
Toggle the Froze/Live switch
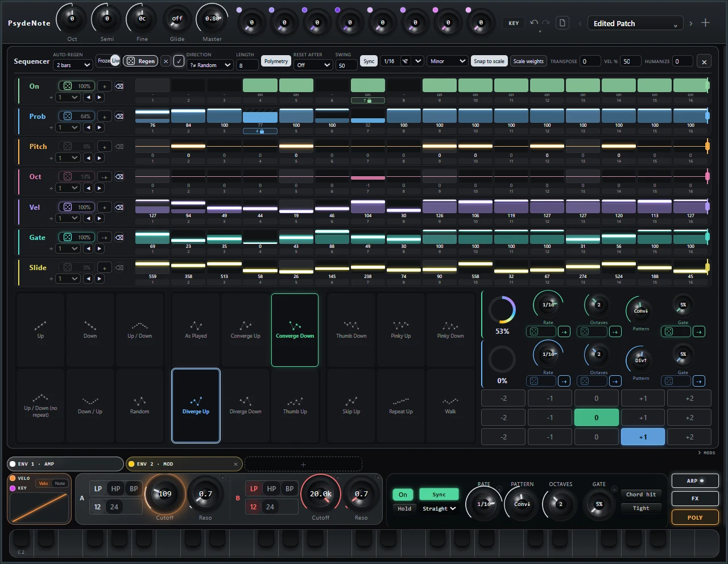click(x=108, y=60)
